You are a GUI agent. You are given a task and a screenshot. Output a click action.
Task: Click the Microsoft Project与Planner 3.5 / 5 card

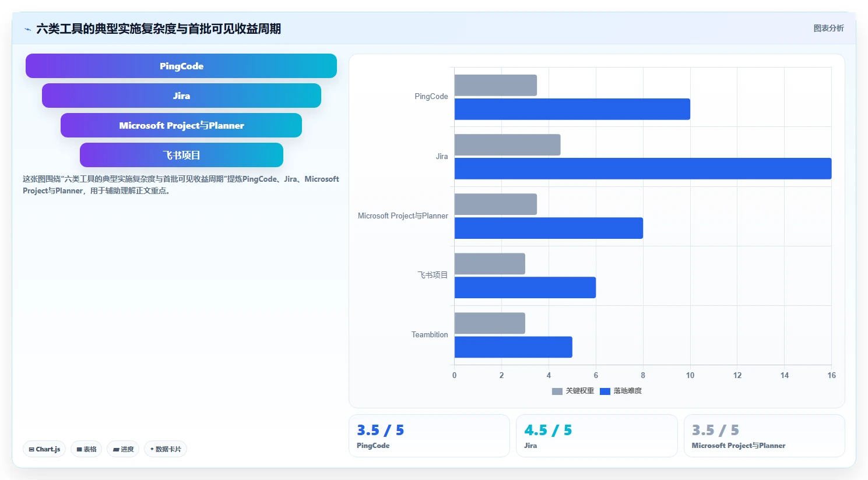tap(764, 436)
